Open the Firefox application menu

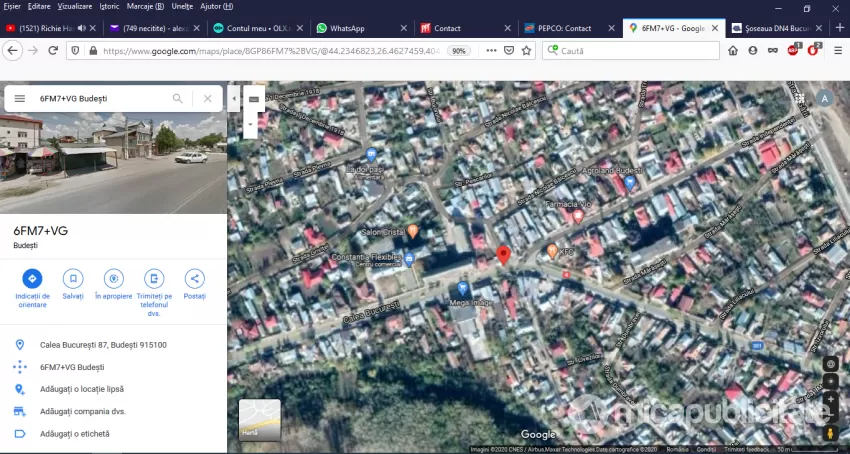838,50
